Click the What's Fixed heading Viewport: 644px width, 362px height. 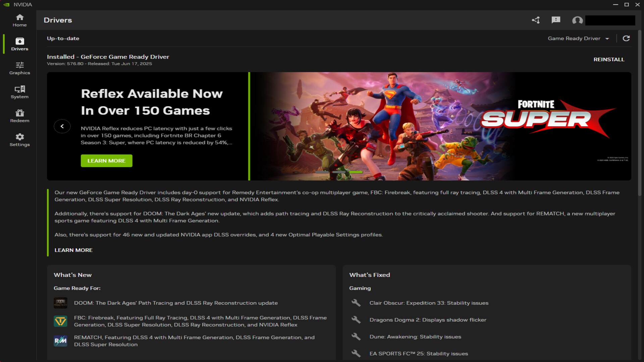pos(370,275)
